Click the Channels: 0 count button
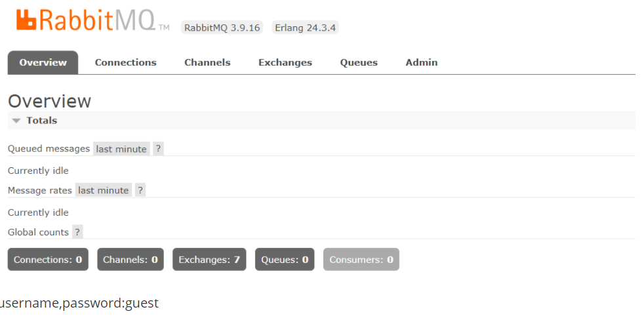 131,260
